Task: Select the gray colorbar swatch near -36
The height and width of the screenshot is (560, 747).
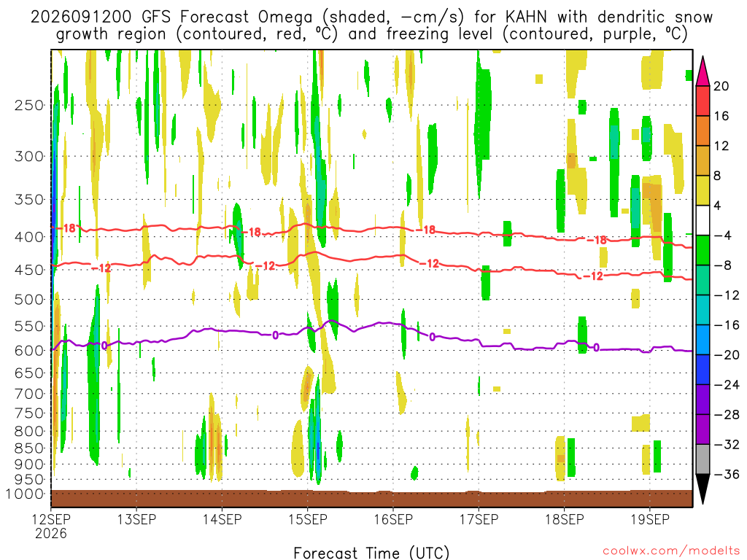Action: 703,459
